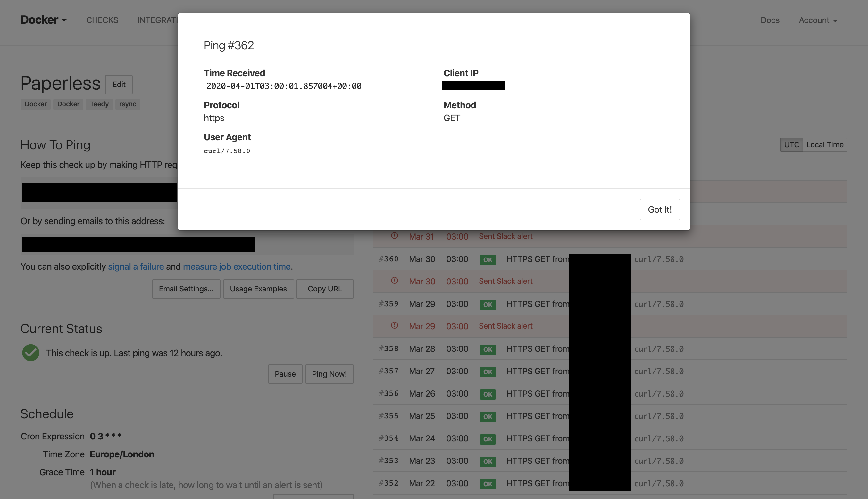Select the rsync tag label
The image size is (868, 499).
point(128,104)
